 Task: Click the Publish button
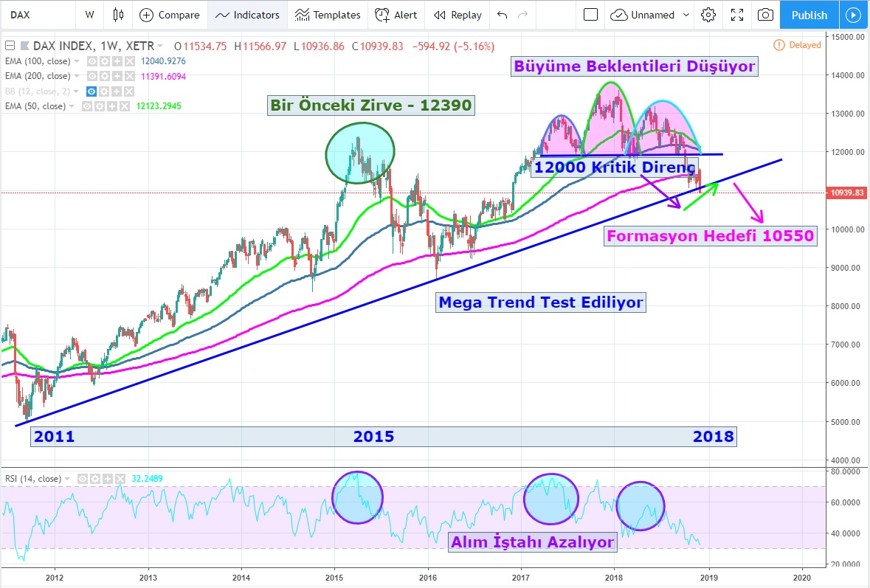pyautogui.click(x=809, y=15)
